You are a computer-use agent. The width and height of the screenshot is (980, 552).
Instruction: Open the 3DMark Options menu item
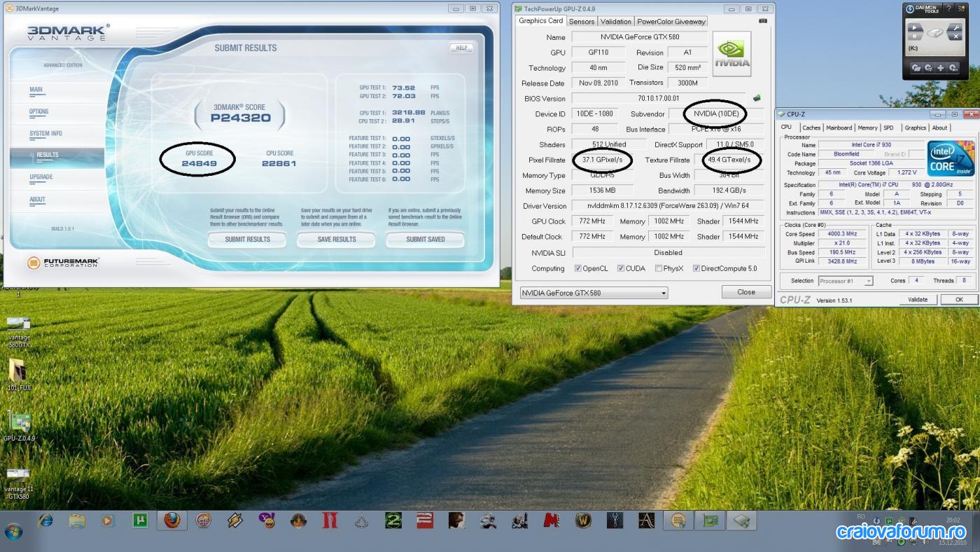[38, 111]
